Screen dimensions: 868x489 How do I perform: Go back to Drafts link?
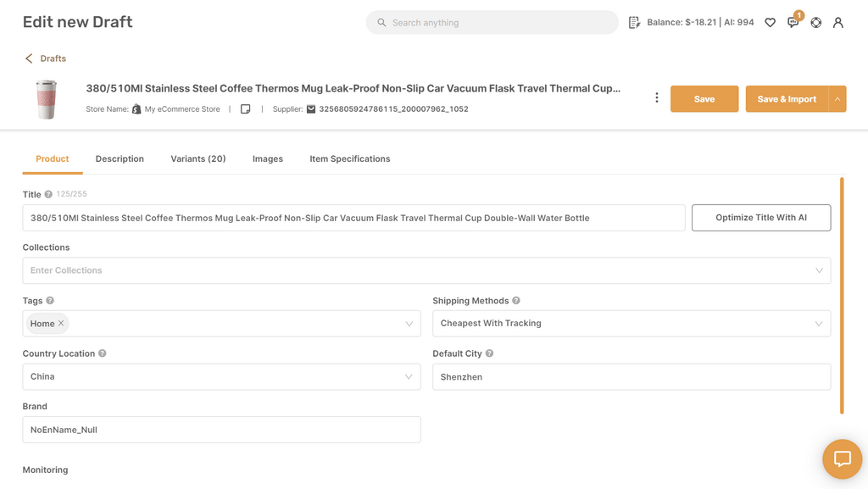click(x=53, y=58)
